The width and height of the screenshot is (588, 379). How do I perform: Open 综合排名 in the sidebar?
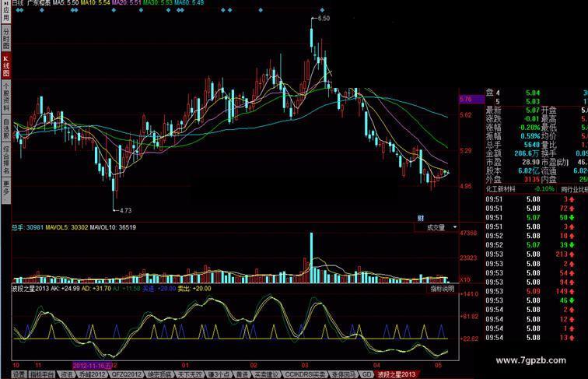(x=5, y=160)
